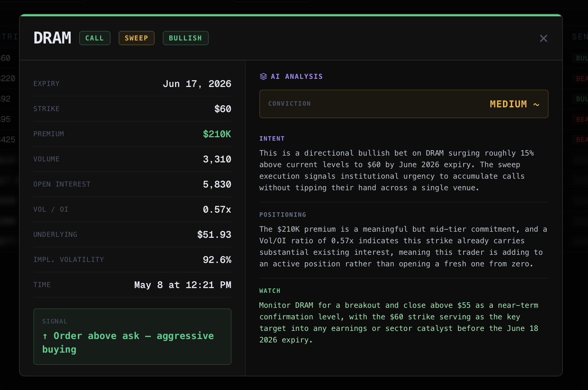Screen dimensions: 588x390
Task: Click the Watch paragraph about $55 breakout
Action: (399, 323)
